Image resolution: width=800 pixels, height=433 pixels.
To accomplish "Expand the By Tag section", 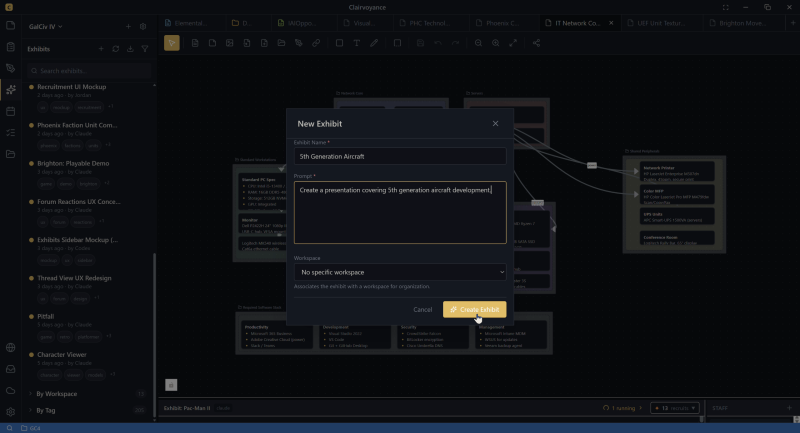I will click(45, 410).
